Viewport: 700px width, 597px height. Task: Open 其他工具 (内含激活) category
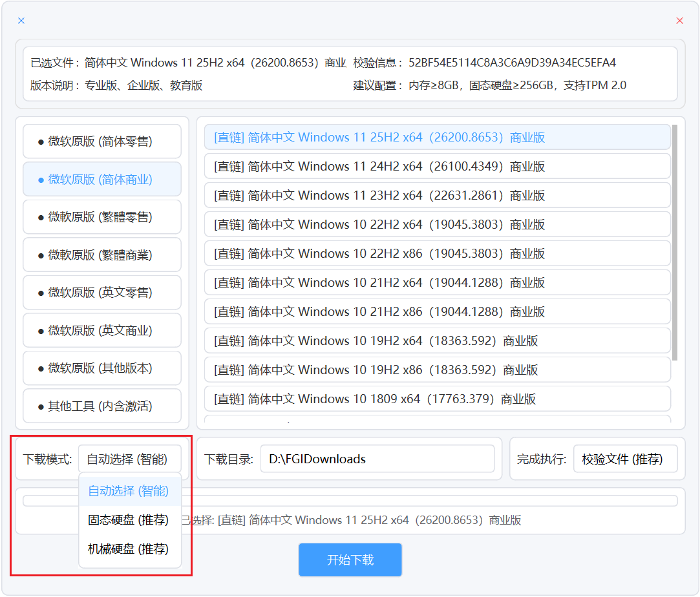point(101,406)
